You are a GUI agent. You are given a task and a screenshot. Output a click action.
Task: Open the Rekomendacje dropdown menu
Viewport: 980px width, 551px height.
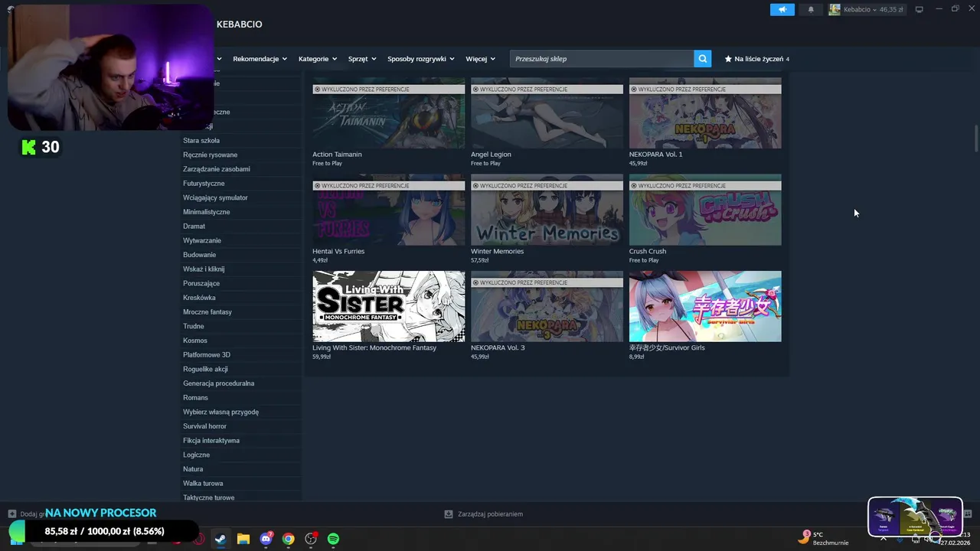click(x=260, y=59)
